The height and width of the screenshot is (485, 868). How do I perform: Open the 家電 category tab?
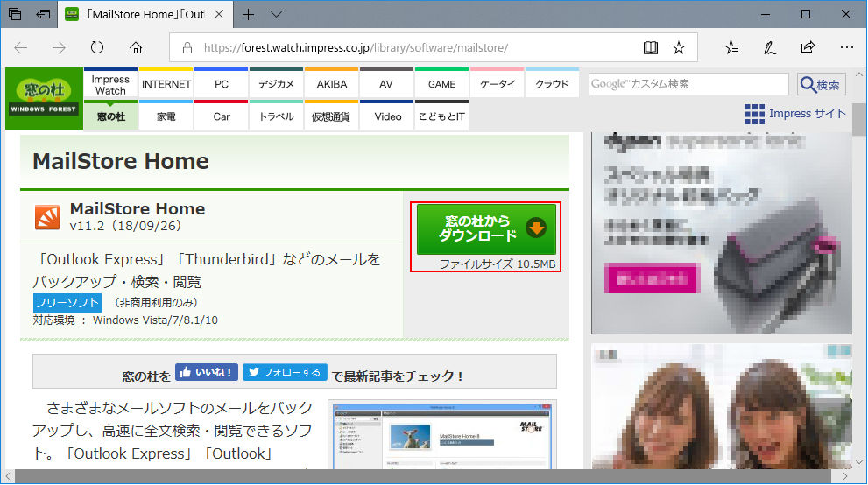point(166,116)
